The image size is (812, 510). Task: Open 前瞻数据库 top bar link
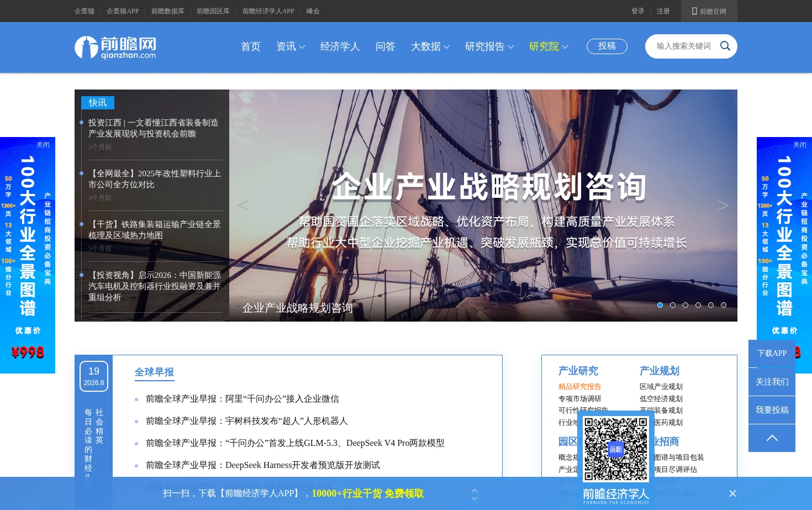point(168,11)
